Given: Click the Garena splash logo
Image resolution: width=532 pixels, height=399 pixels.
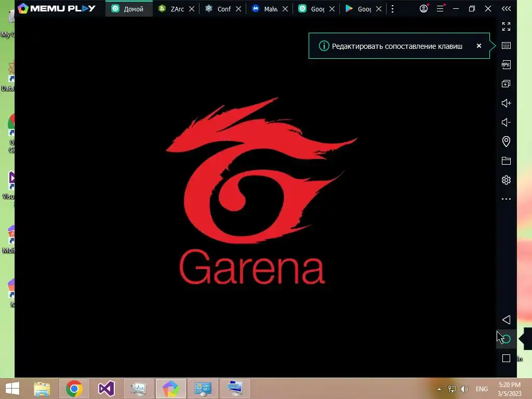Looking at the screenshot, I should click(x=261, y=191).
